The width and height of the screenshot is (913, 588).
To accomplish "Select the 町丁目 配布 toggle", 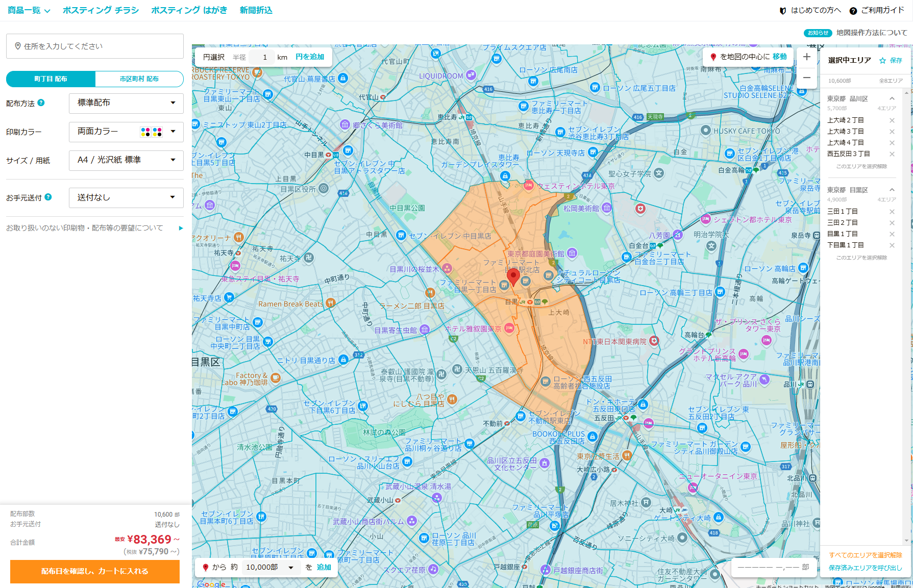I will [x=51, y=79].
